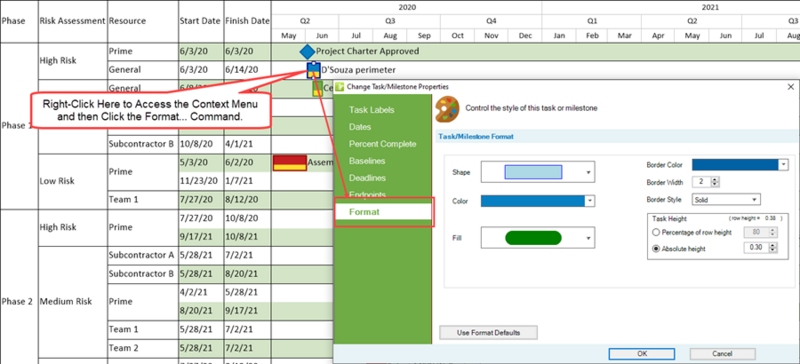Click the red and yellow Prime task bar
The height and width of the screenshot is (364, 800).
[290, 163]
